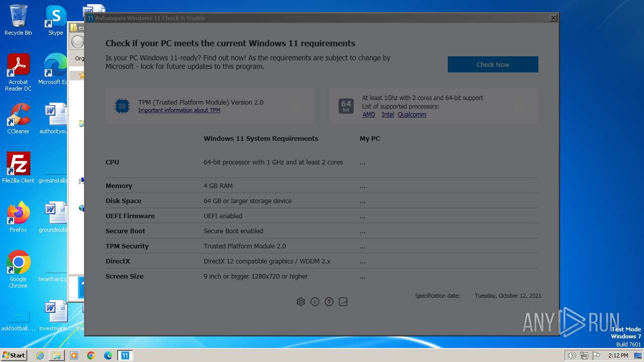Screen dimensions: 644x362
Task: Select the CPU requirement row label
Action: tap(112, 162)
